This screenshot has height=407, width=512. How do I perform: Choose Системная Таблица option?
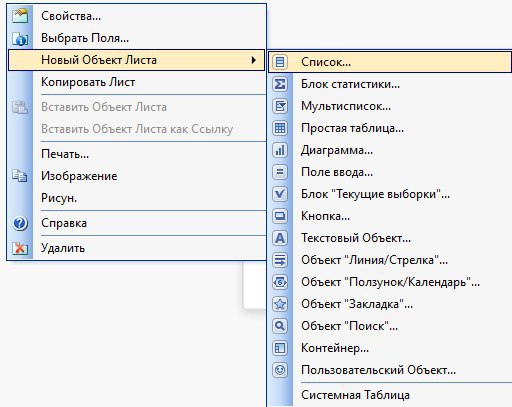pyautogui.click(x=390, y=395)
